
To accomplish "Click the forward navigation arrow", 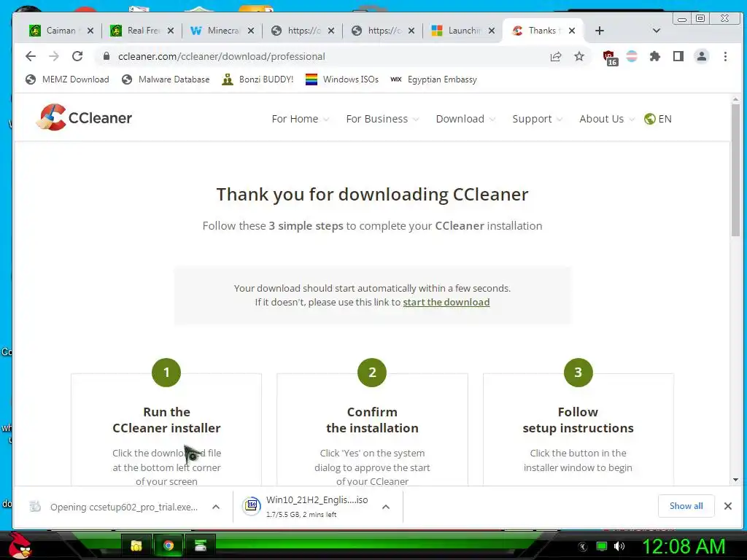I will pos(54,56).
